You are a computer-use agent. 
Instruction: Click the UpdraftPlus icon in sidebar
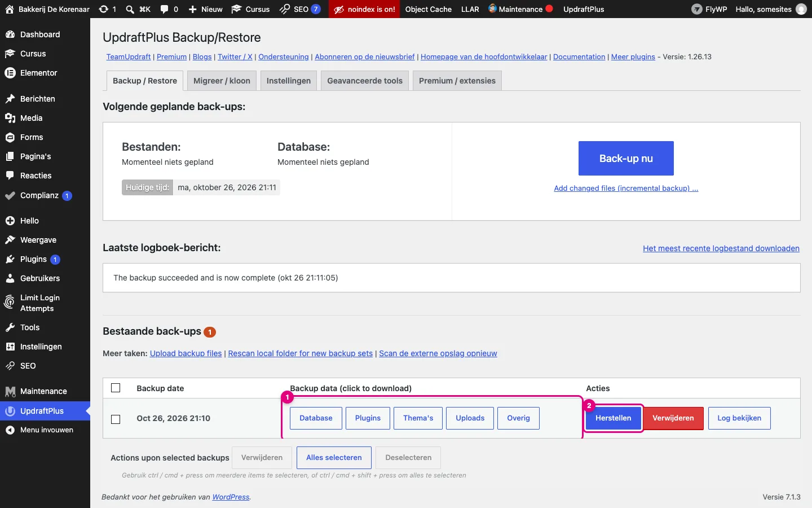10,411
